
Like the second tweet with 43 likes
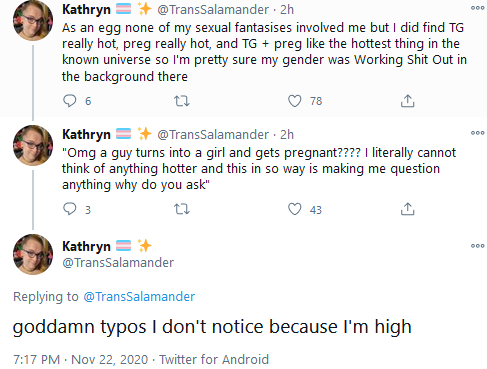[294, 209]
